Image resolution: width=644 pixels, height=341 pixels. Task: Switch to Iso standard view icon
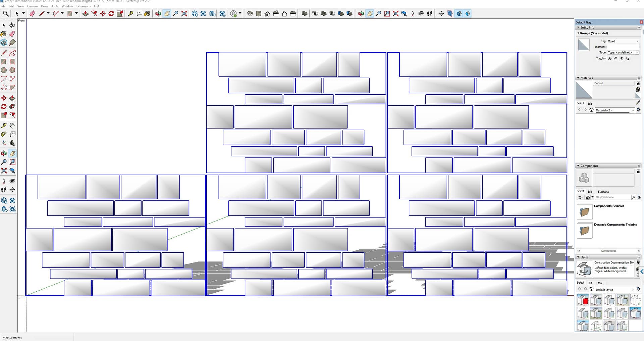[250, 13]
